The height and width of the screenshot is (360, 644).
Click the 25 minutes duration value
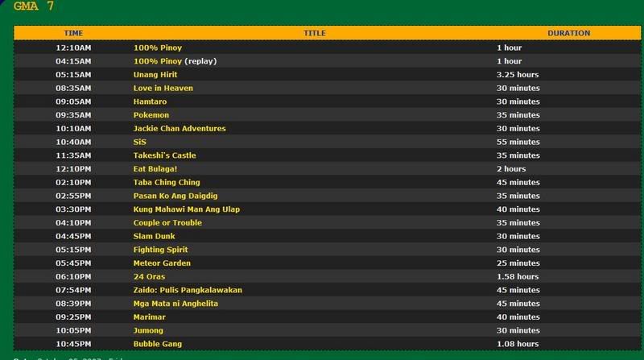click(x=518, y=263)
